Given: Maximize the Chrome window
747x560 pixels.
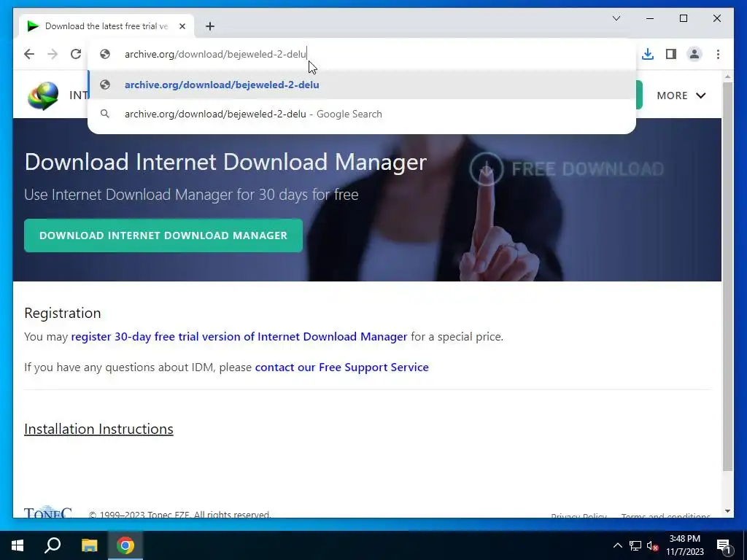Looking at the screenshot, I should pos(683,18).
